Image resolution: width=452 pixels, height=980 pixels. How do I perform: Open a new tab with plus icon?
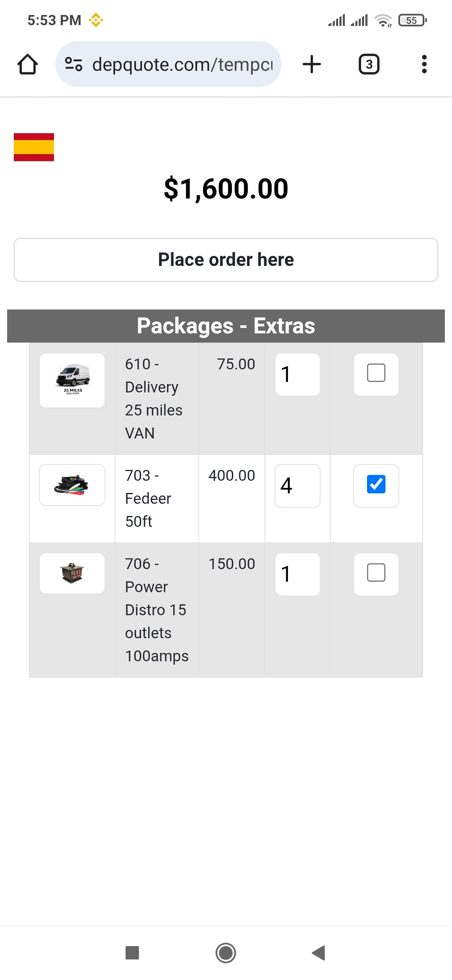312,64
